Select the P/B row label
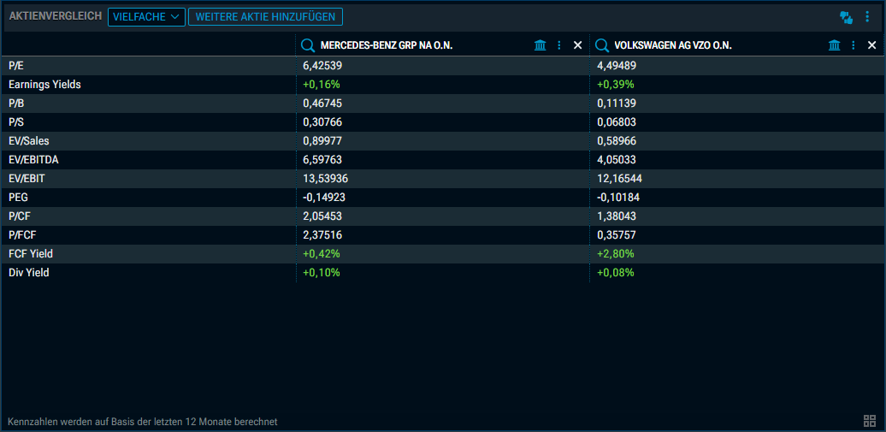 click(x=16, y=103)
